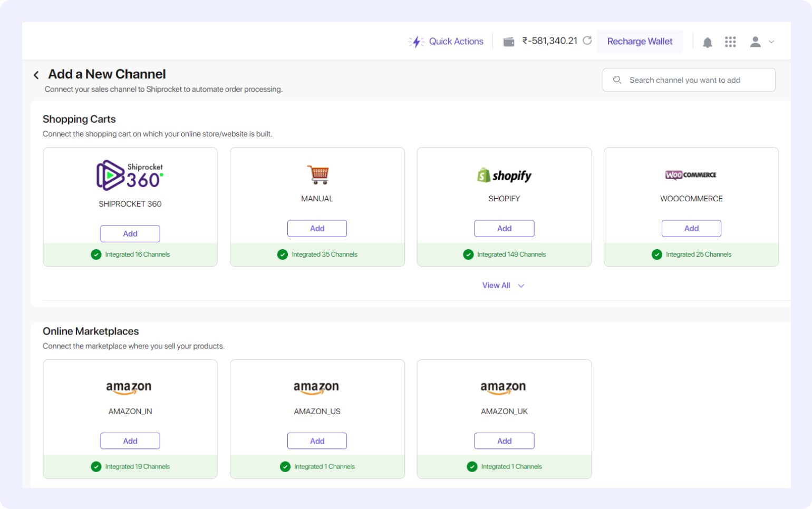This screenshot has height=509, width=812.
Task: Click the WooCommerce logo
Action: pyautogui.click(x=691, y=175)
